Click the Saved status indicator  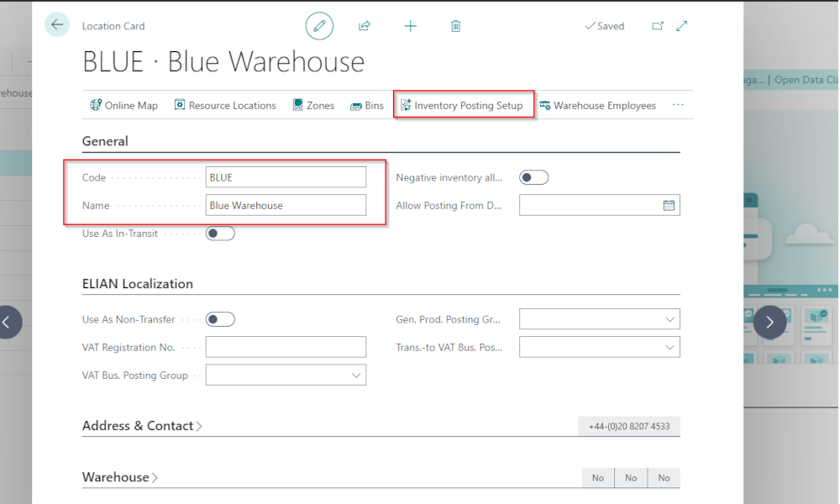[605, 26]
